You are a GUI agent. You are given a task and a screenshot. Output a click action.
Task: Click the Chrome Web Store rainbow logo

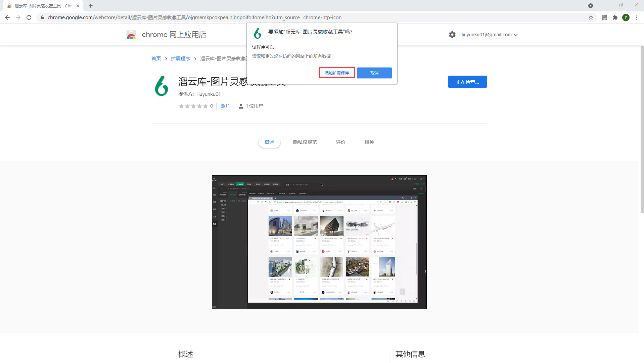click(x=131, y=35)
